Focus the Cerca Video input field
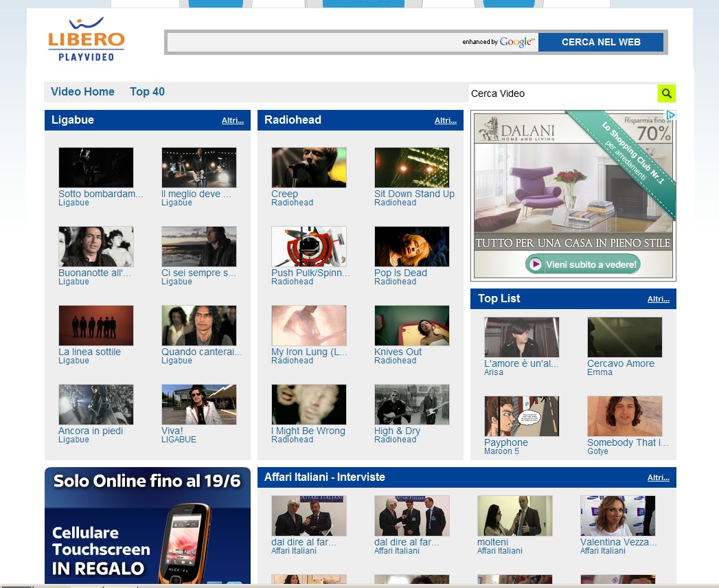The height and width of the screenshot is (588, 719). click(x=563, y=93)
